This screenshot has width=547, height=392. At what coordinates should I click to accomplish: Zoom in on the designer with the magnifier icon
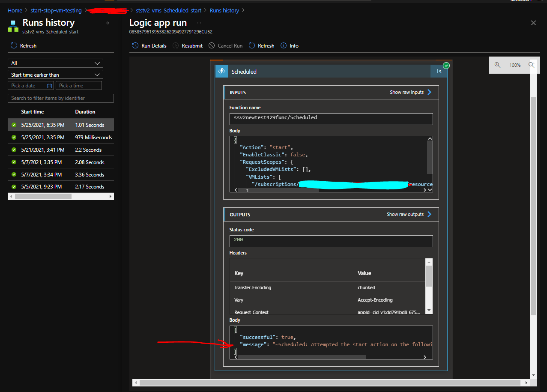point(497,65)
